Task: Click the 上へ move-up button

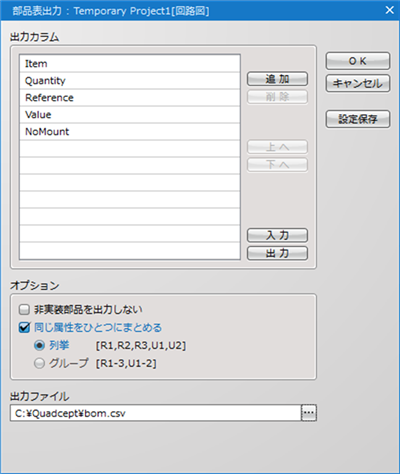Action: coord(277,147)
